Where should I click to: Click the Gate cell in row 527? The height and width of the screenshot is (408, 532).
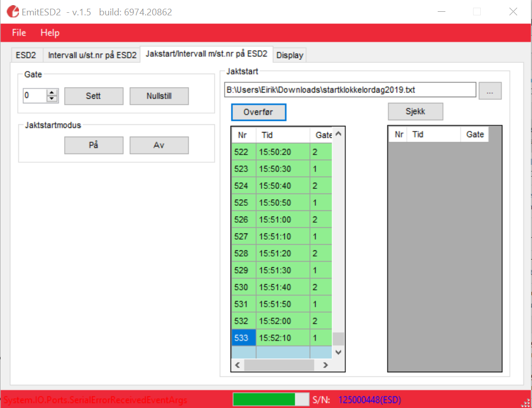321,237
